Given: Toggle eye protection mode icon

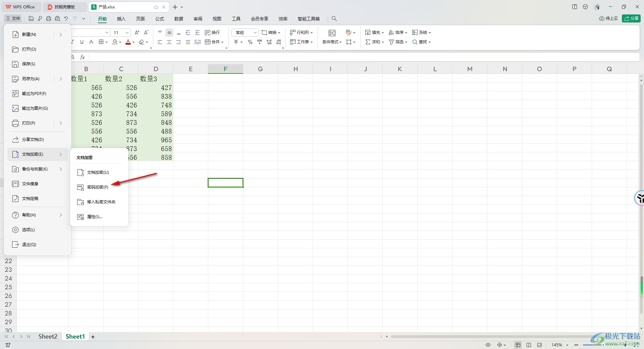Looking at the screenshot, I should [x=488, y=345].
